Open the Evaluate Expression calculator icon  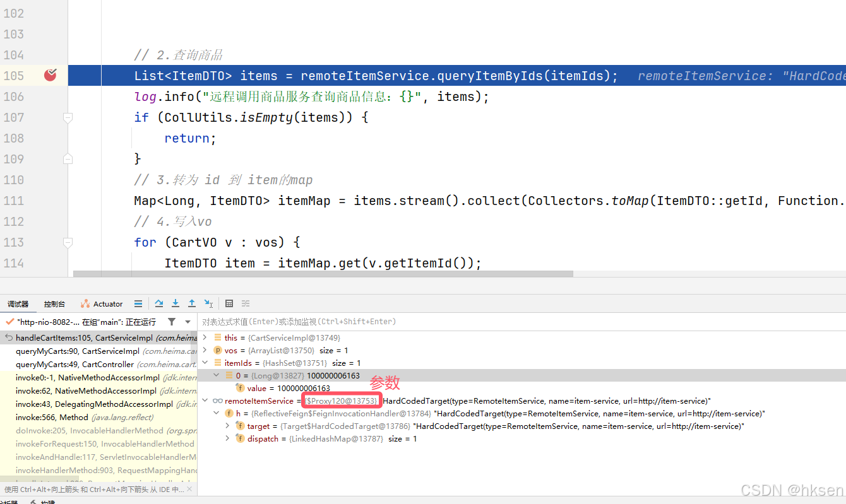tap(229, 303)
